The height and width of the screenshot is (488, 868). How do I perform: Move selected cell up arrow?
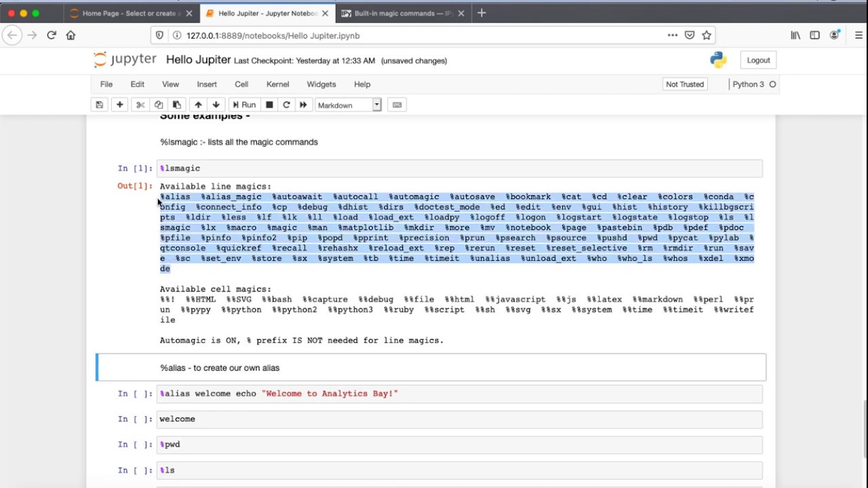pyautogui.click(x=198, y=105)
